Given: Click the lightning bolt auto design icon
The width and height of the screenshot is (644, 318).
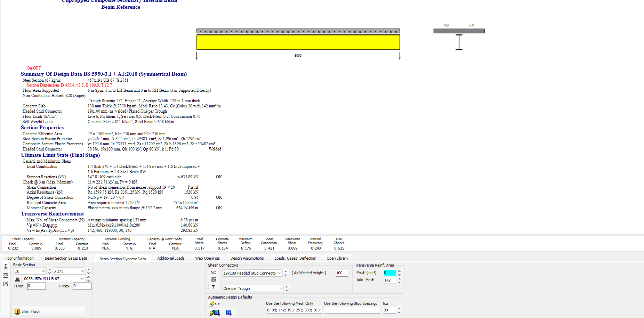Looking at the screenshot, I should 214,304.
